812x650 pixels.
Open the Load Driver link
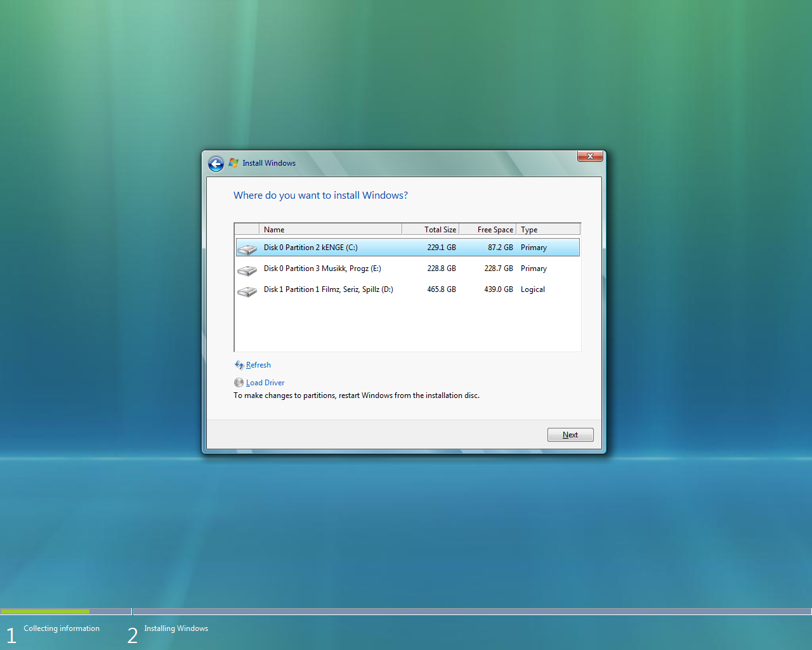265,383
